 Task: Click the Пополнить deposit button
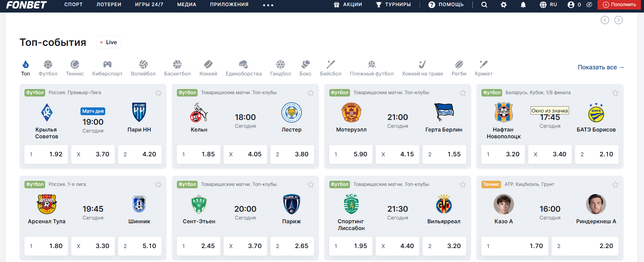click(x=620, y=5)
